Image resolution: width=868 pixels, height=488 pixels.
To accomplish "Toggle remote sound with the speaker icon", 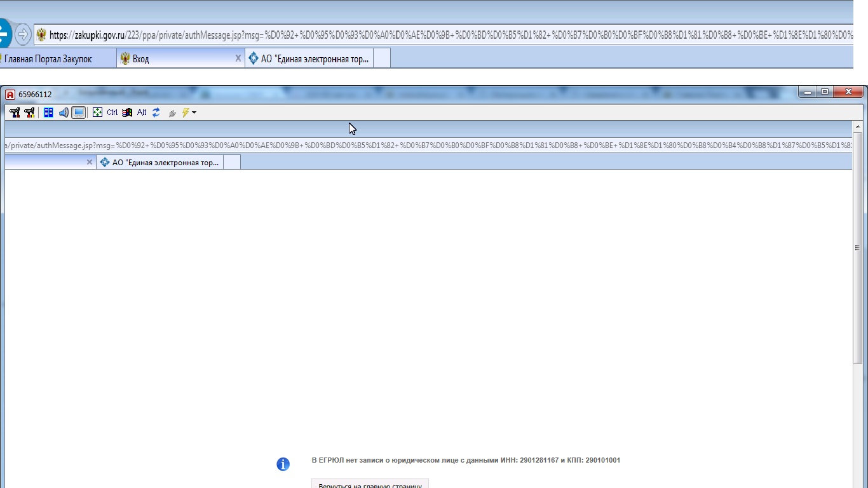I will coord(64,112).
